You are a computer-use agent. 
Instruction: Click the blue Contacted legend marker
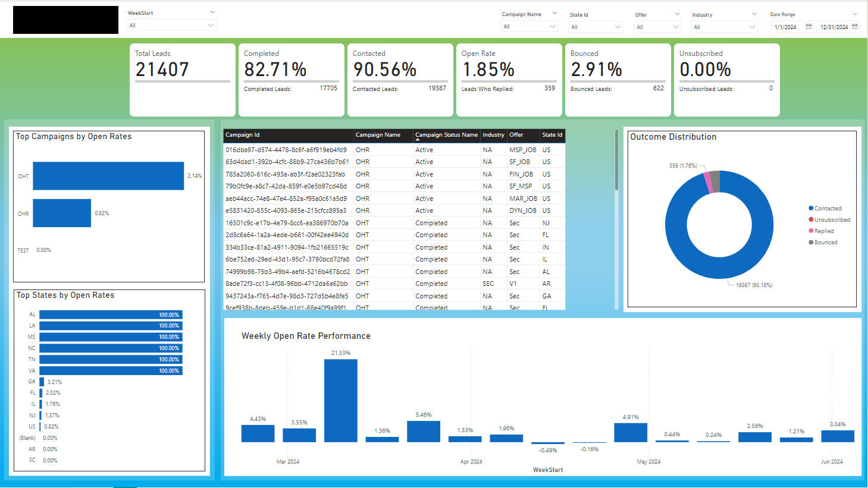pyautogui.click(x=810, y=208)
